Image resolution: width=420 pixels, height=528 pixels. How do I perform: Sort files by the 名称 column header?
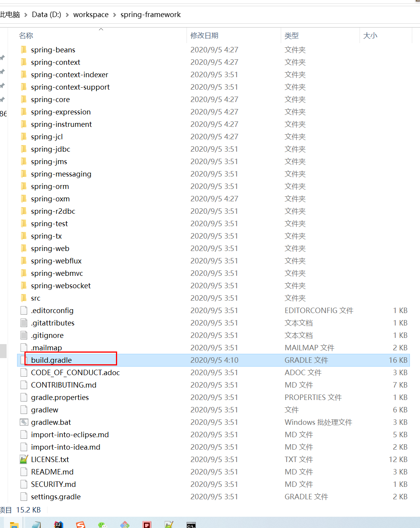coord(26,36)
